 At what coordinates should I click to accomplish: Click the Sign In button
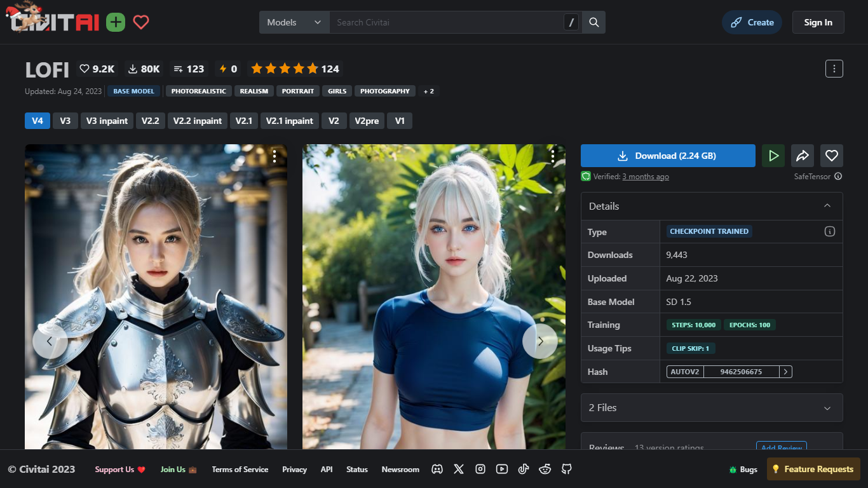[818, 22]
